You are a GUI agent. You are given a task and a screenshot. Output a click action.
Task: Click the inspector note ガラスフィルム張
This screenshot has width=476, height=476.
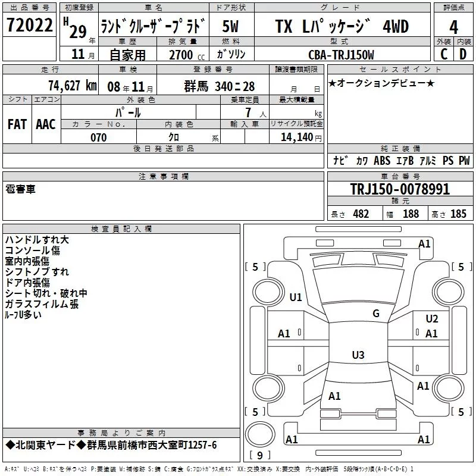pos(42,303)
